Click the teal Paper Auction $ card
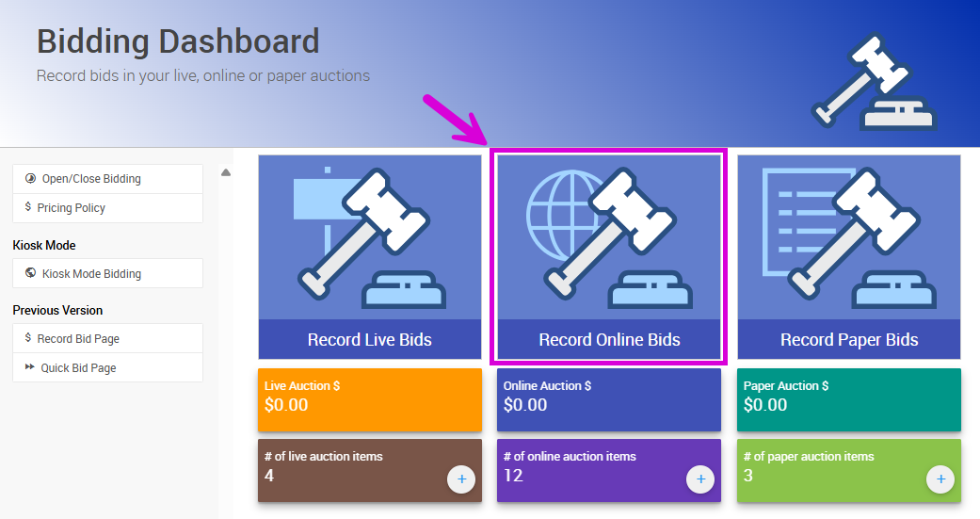 [x=848, y=399]
